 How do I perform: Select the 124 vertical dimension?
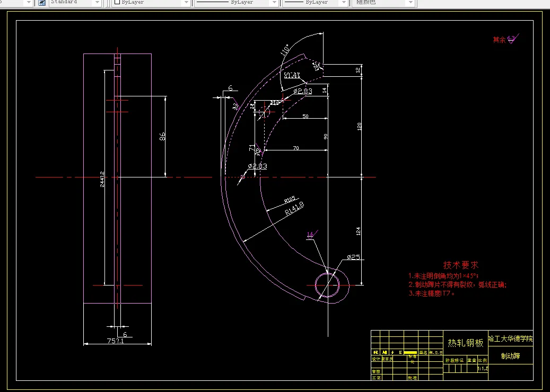358,231
